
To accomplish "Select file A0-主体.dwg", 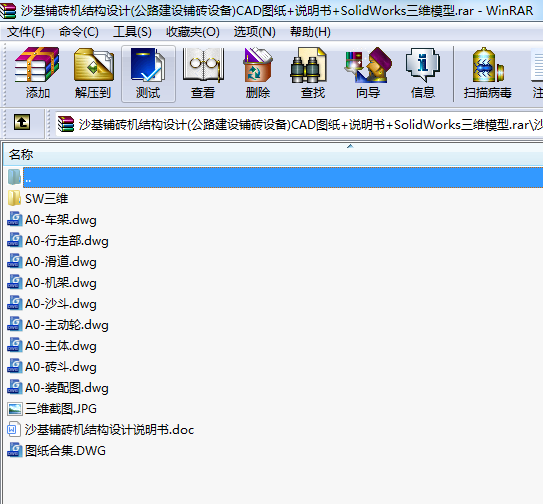I will point(61,346).
